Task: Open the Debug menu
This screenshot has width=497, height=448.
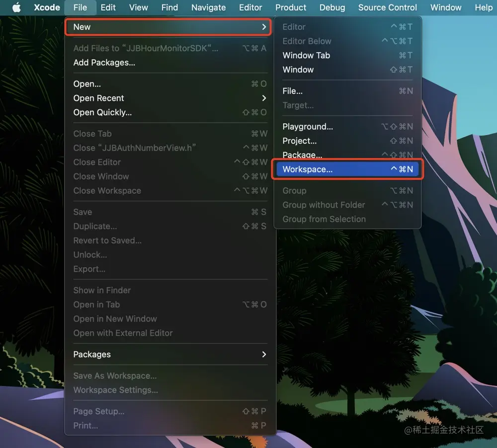Action: point(332,7)
